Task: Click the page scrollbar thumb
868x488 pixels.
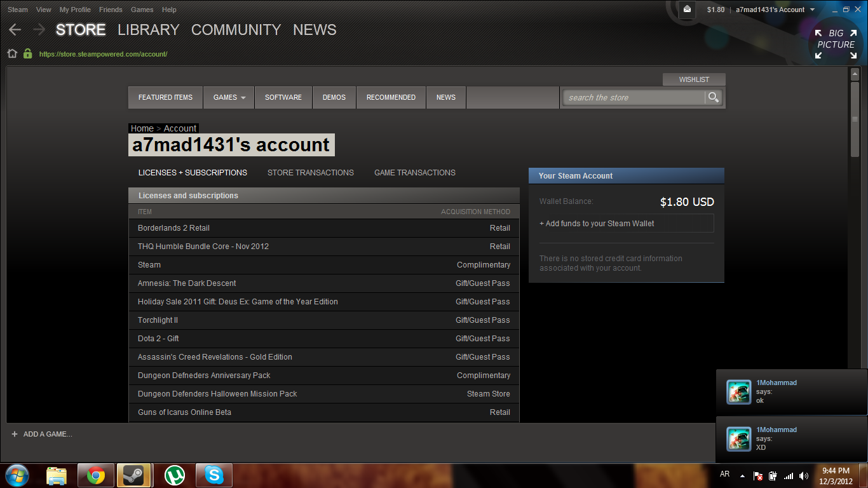Action: [x=855, y=119]
